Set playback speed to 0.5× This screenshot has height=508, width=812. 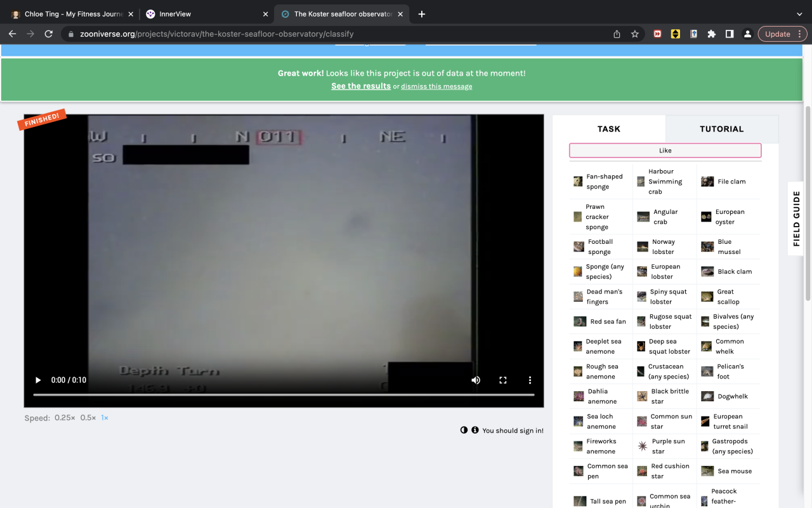click(x=88, y=418)
